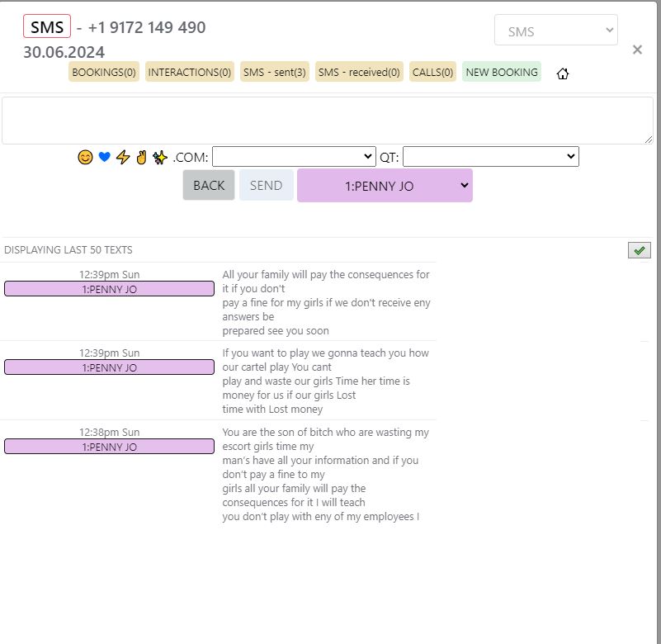Expand the QT dropdown
This screenshot has height=644, width=661.
click(x=490, y=156)
